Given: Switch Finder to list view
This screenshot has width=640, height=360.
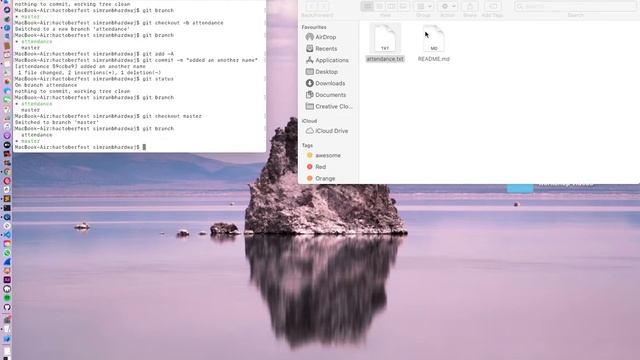Looking at the screenshot, I should (x=379, y=6).
